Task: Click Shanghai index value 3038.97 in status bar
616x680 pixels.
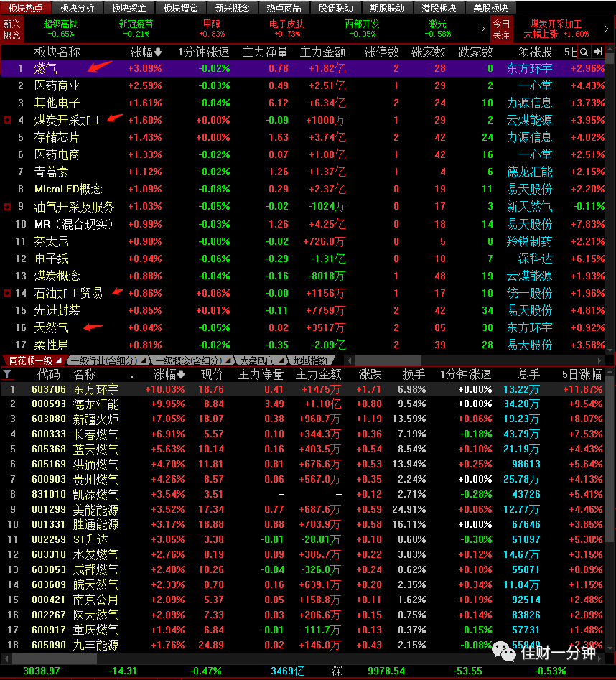Action: coord(41,671)
